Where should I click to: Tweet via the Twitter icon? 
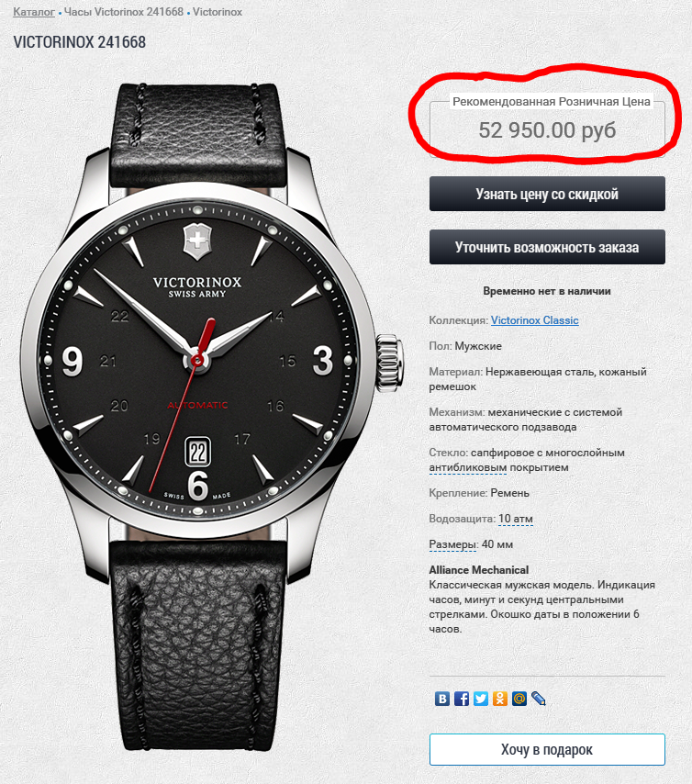pos(481,699)
